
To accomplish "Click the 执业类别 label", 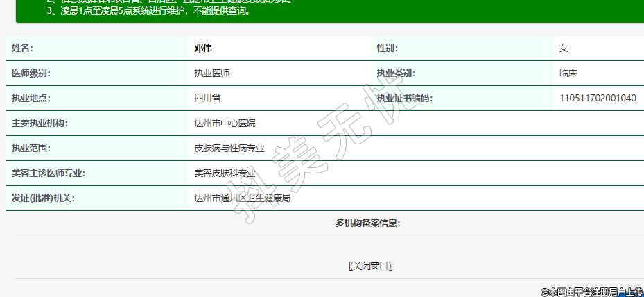I will [396, 73].
